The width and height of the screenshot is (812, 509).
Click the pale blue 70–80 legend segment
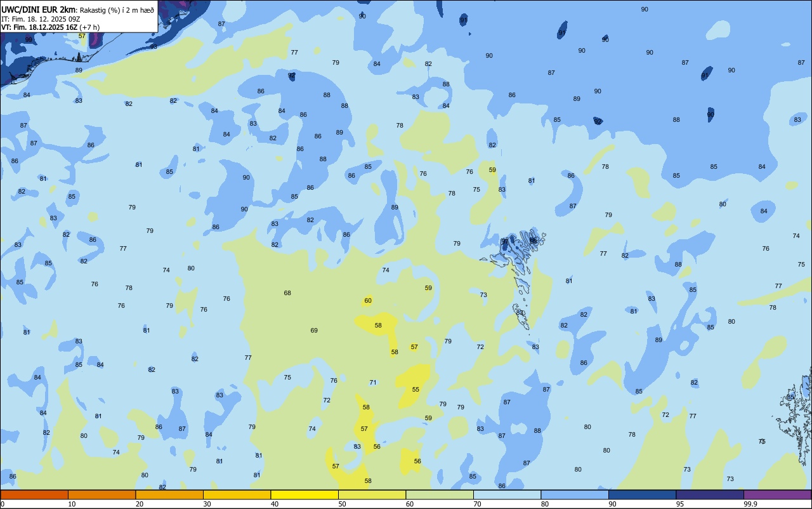tap(507, 494)
